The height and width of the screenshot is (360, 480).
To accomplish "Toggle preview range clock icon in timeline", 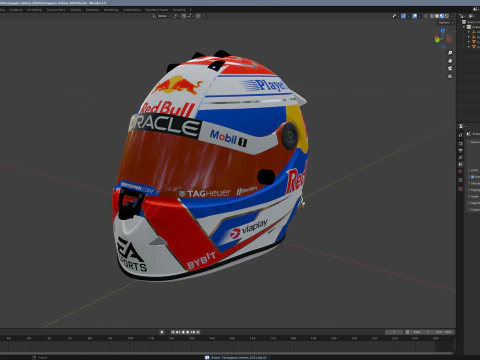I will click(x=407, y=332).
